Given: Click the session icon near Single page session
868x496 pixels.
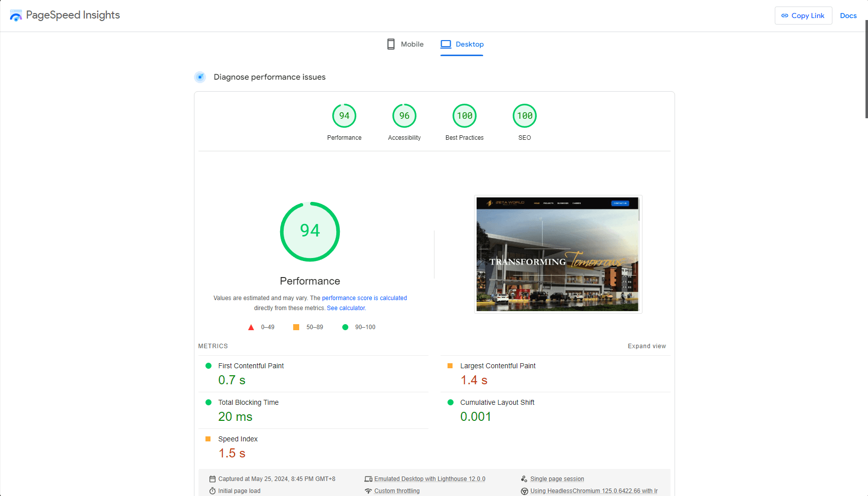Looking at the screenshot, I should [x=524, y=478].
